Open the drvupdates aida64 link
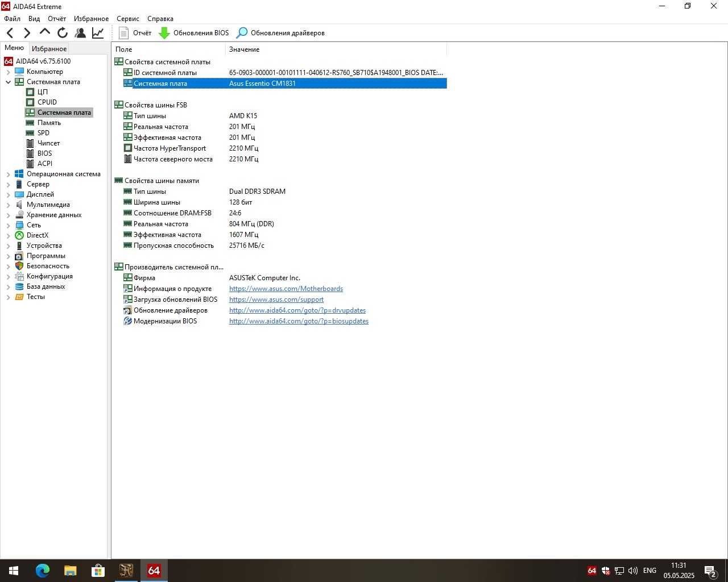This screenshot has width=728, height=582. (x=297, y=310)
